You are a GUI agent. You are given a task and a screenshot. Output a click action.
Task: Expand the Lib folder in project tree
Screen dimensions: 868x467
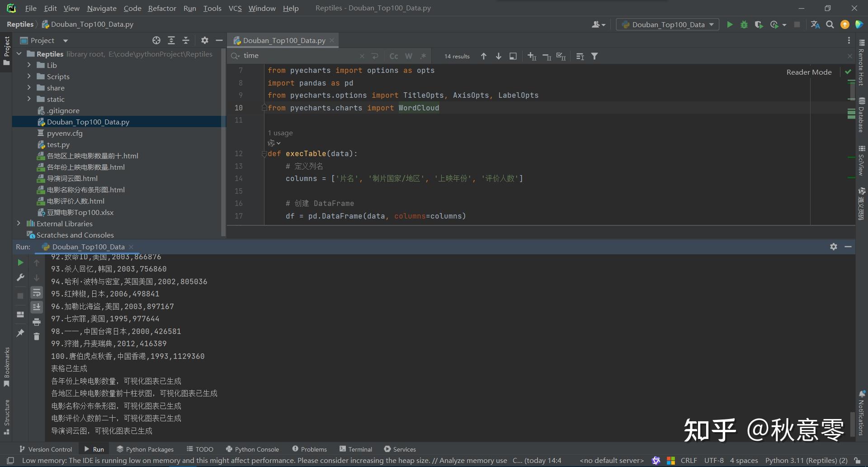click(x=29, y=65)
